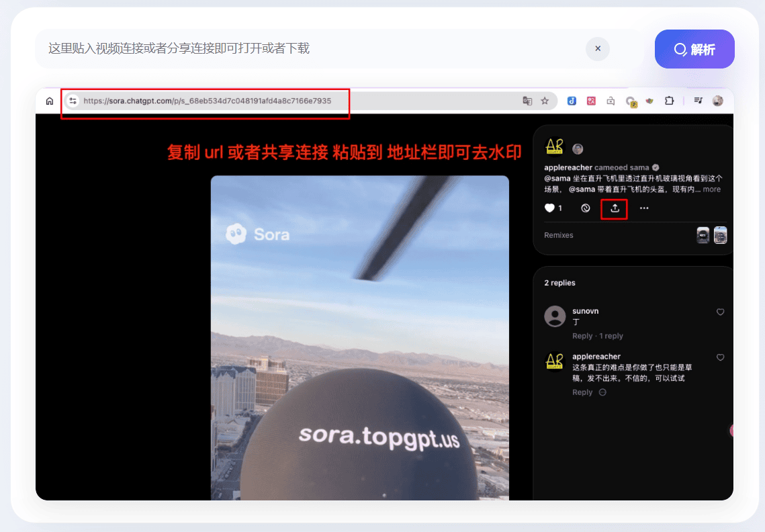
Task: Open the media control playlist icon
Action: (698, 101)
